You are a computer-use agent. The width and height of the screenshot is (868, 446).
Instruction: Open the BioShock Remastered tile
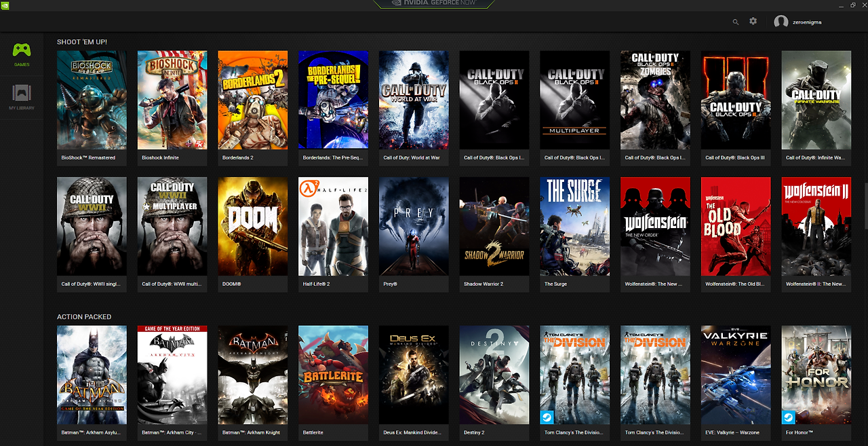(x=92, y=100)
